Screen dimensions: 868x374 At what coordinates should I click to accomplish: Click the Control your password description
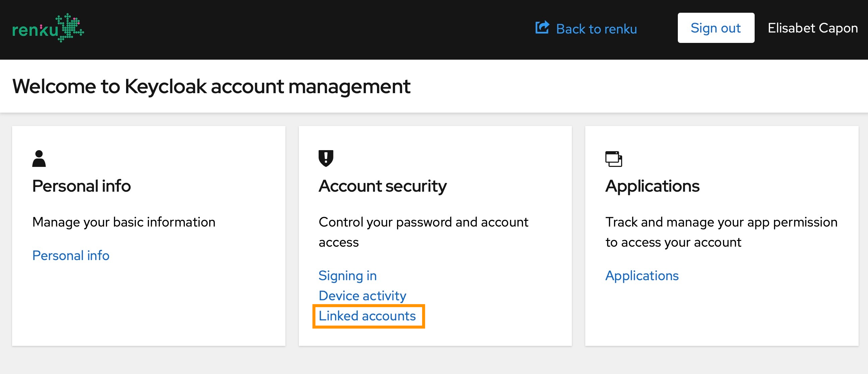coord(423,232)
